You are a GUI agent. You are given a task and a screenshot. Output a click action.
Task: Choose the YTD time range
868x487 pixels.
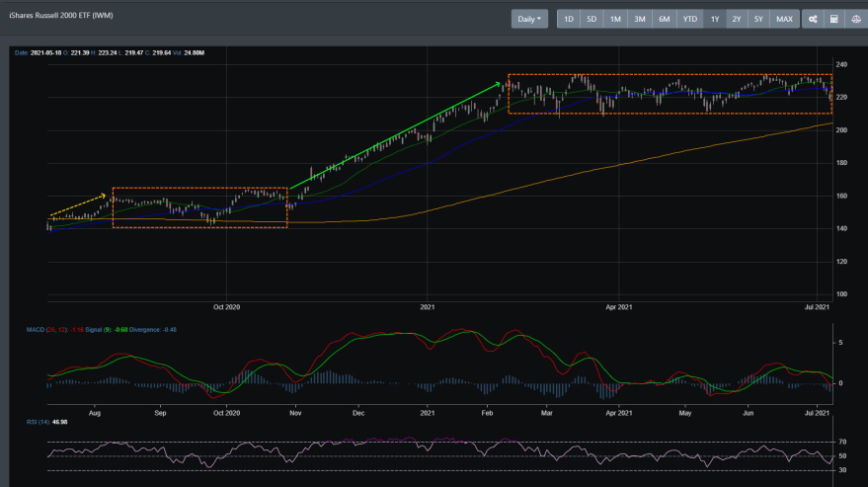coord(689,19)
